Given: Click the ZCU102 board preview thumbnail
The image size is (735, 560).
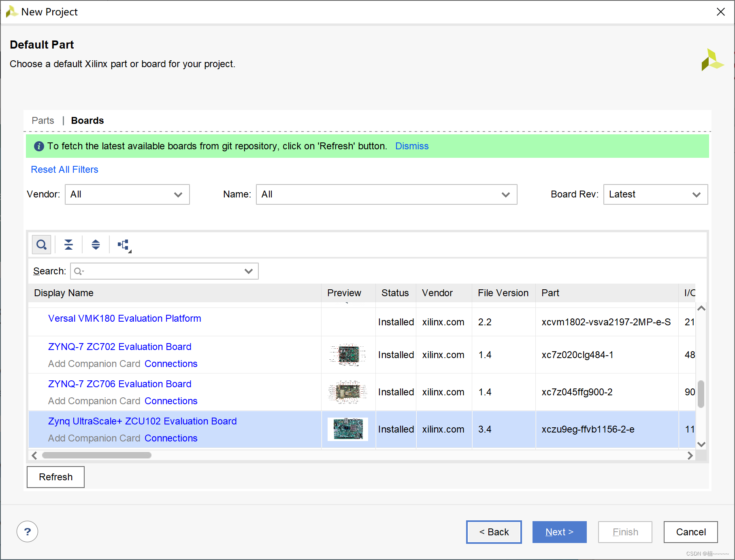Looking at the screenshot, I should point(348,429).
